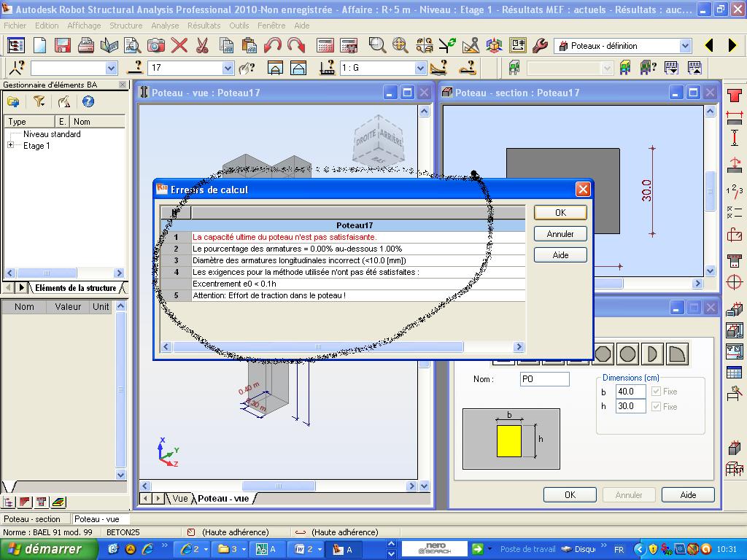Viewport: 747px width, 560px height.
Task: Click Aide in Erreurs de calcul dialog
Action: (x=560, y=254)
